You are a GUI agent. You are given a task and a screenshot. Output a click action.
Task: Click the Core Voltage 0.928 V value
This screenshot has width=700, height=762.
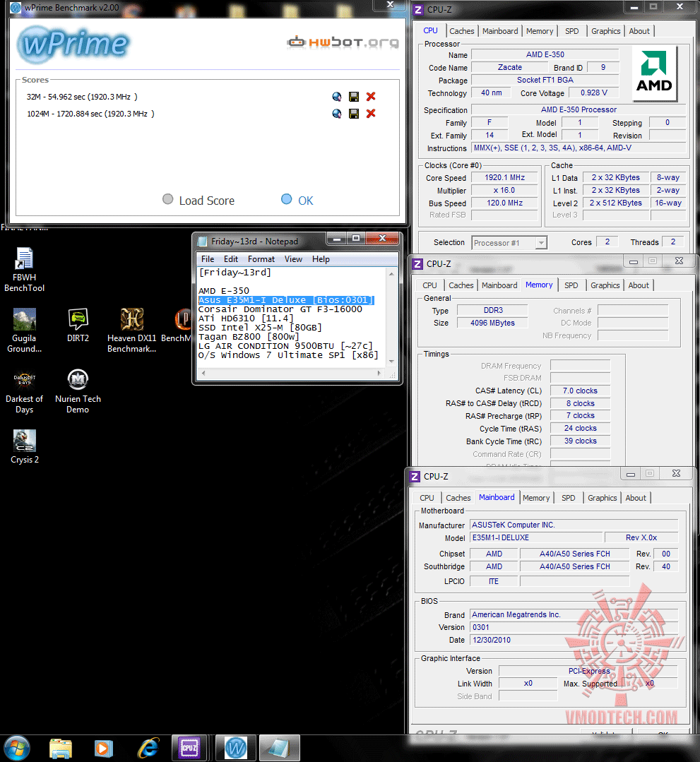593,93
